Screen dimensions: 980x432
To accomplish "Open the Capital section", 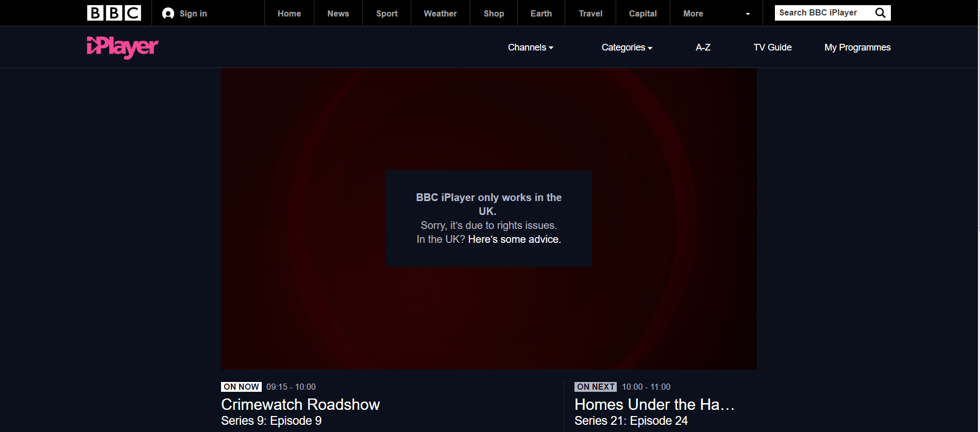I will tap(643, 13).
